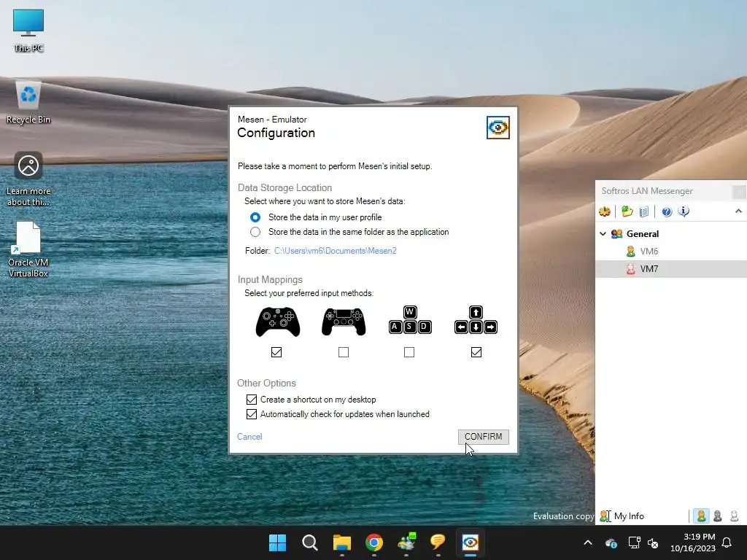Open the Oracle VM VirtualBox shortcut
Screen dimensions: 747x560
coord(28,249)
